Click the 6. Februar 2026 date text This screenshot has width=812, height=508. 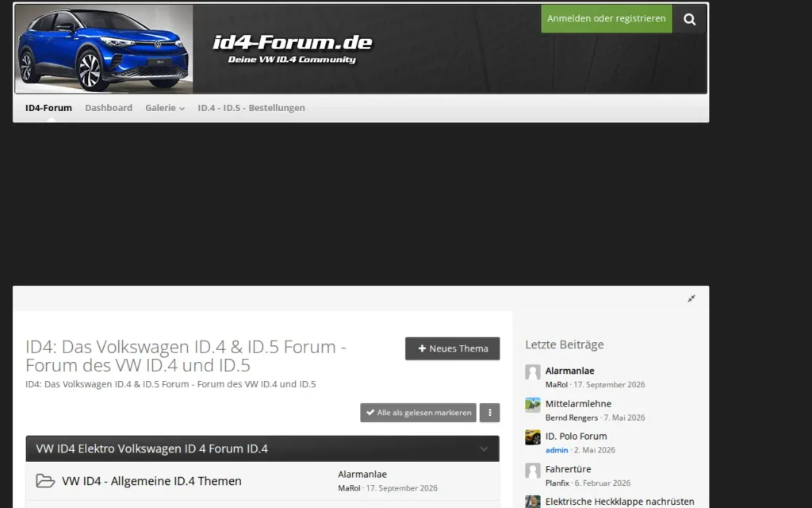(x=603, y=483)
